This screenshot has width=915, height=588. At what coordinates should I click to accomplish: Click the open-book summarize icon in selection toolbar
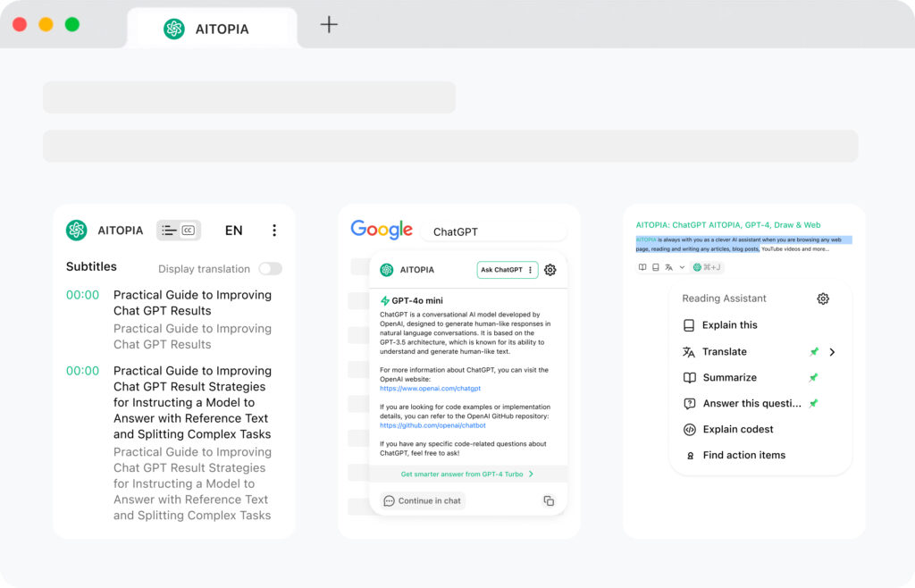point(642,267)
